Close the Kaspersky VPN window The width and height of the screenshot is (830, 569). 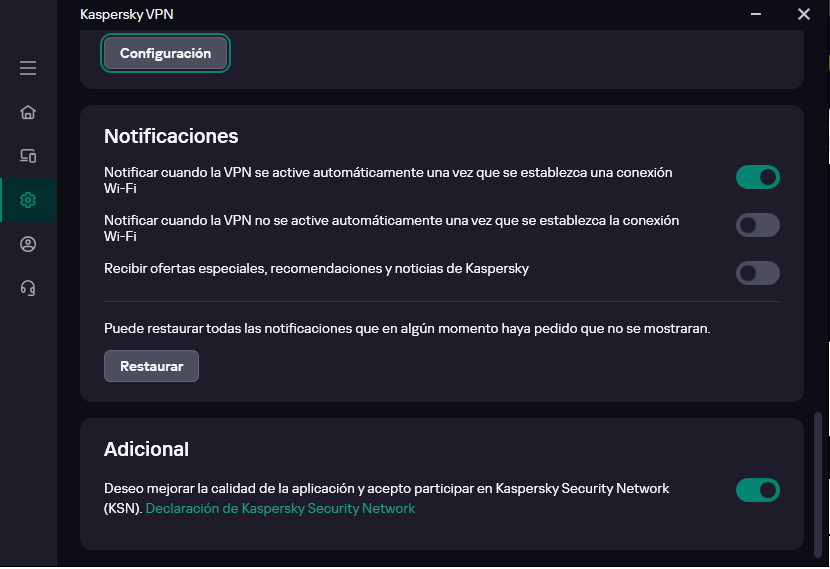803,14
